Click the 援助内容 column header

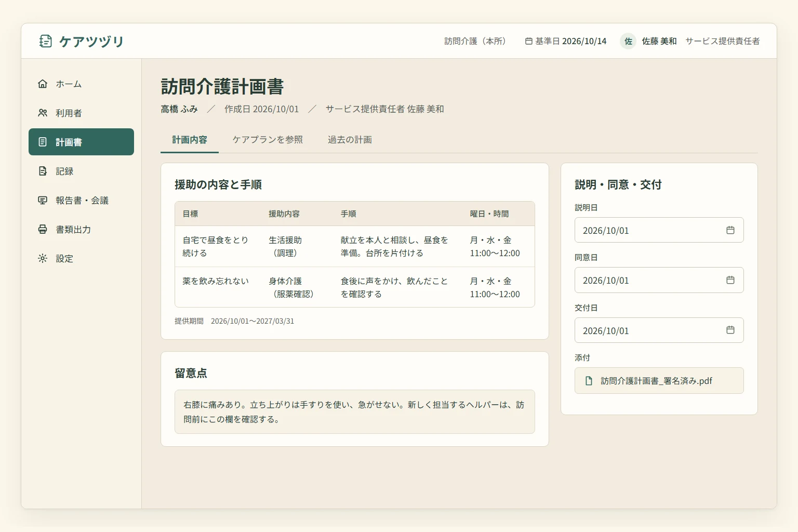pos(284,214)
